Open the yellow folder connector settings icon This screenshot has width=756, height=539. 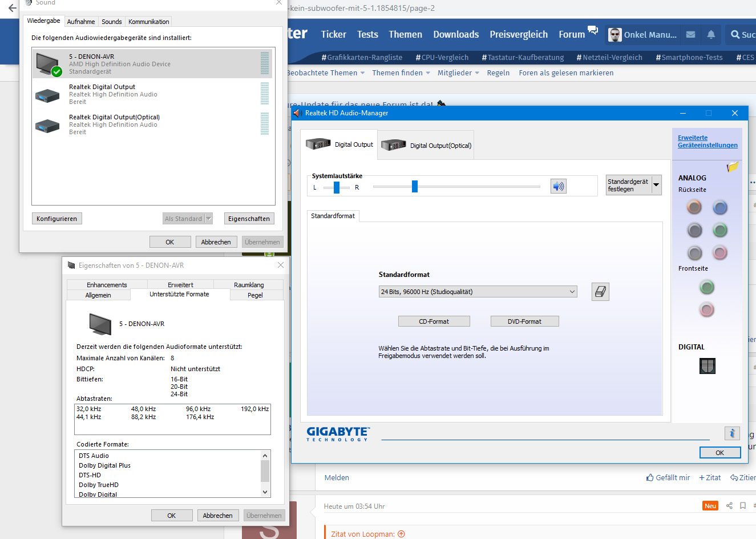733,167
